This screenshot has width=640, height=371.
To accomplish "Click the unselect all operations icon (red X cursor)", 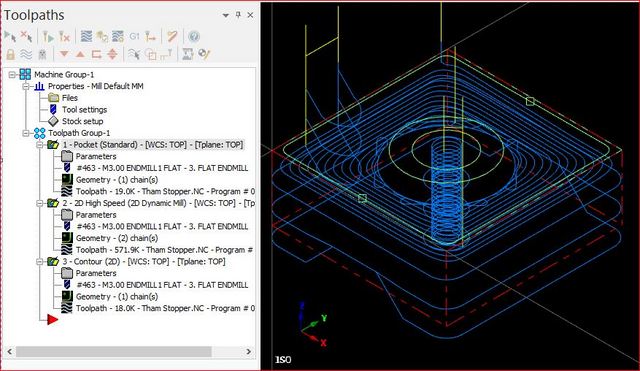I will tap(27, 36).
